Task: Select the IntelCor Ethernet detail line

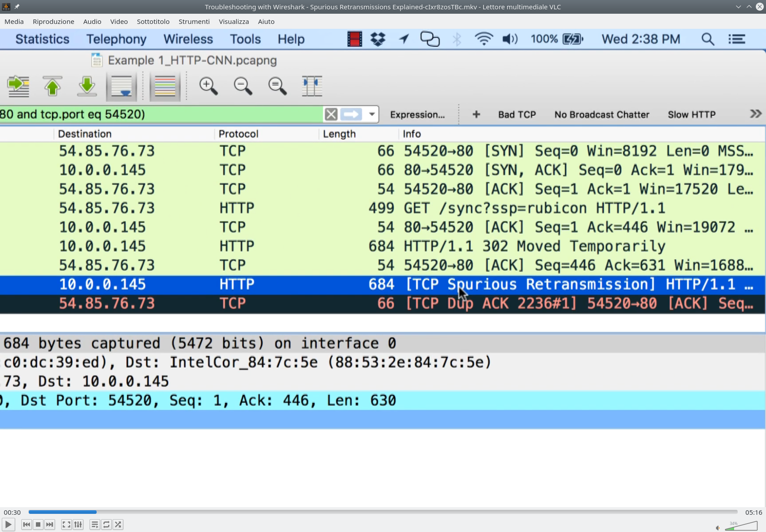Action: 383,362
